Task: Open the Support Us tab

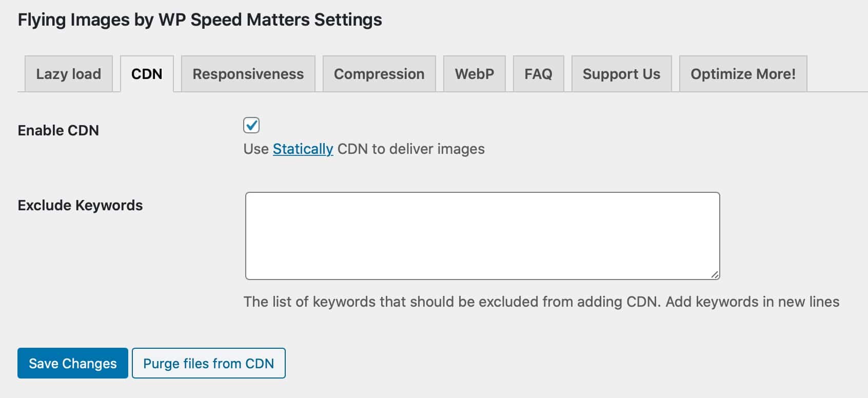Action: (621, 74)
